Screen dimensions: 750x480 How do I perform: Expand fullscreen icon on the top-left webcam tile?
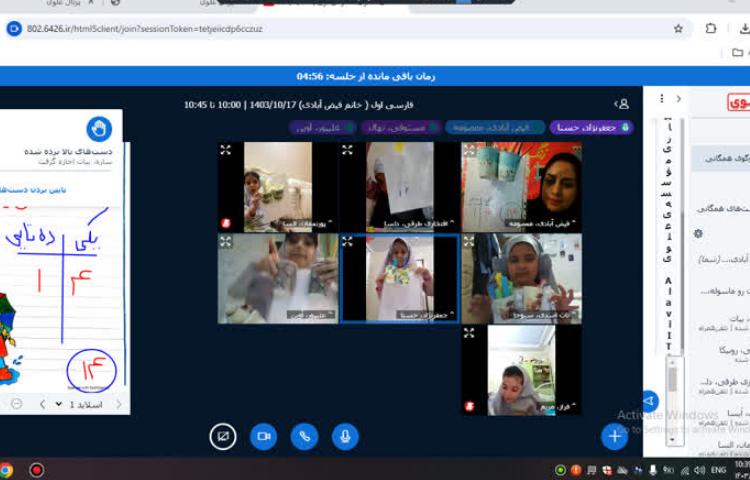(x=225, y=150)
